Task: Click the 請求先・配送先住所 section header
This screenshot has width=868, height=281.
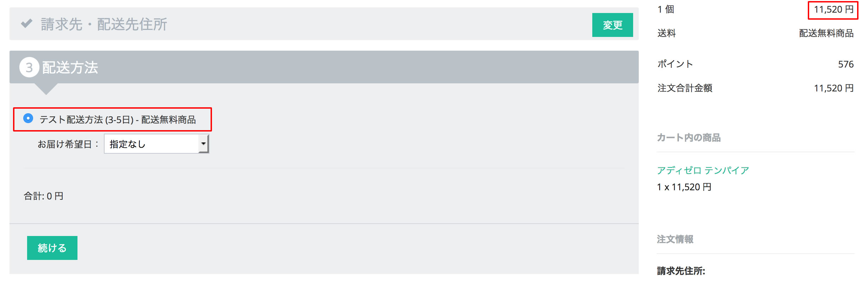Action: (104, 24)
